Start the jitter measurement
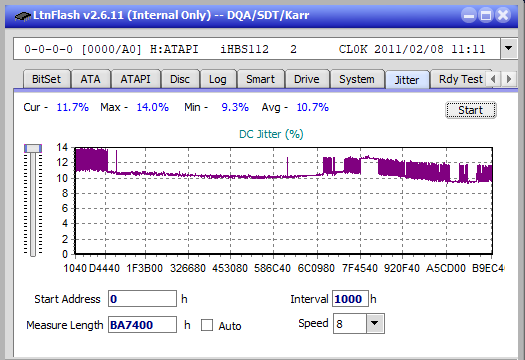This screenshot has height=360, width=525. pos(470,110)
